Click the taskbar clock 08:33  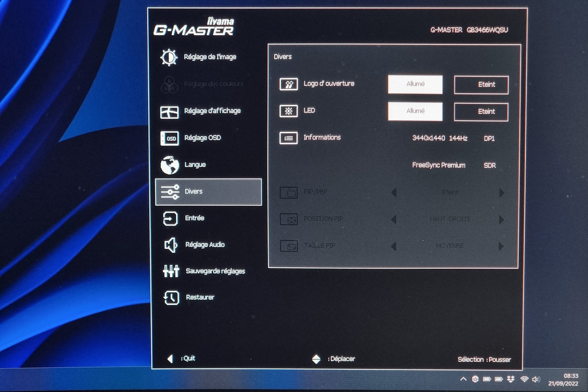571,376
